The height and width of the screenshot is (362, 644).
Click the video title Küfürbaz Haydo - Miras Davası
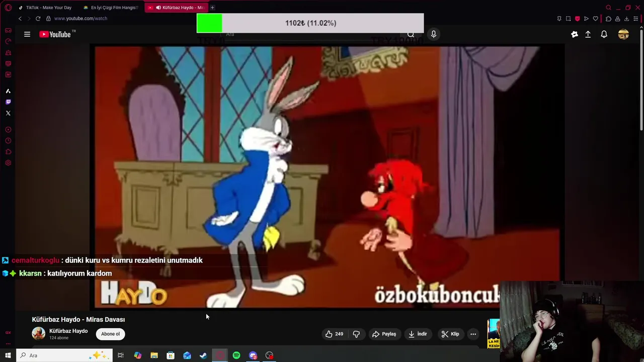point(78,319)
